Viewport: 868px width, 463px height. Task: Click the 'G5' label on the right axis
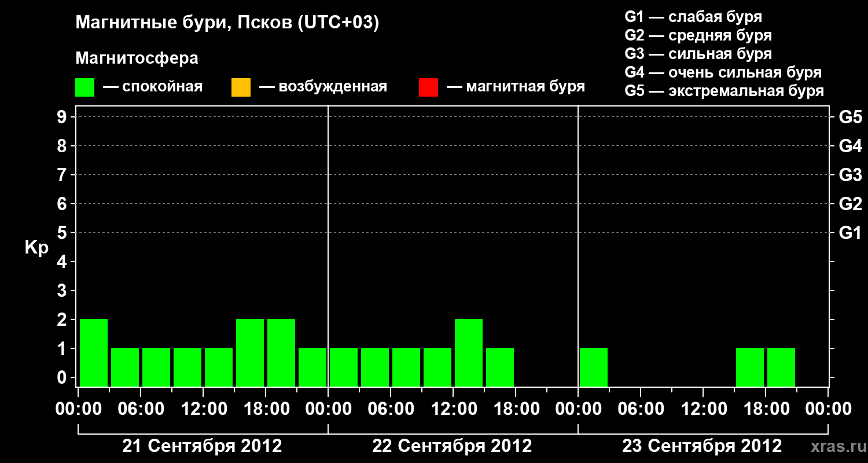[x=850, y=117]
